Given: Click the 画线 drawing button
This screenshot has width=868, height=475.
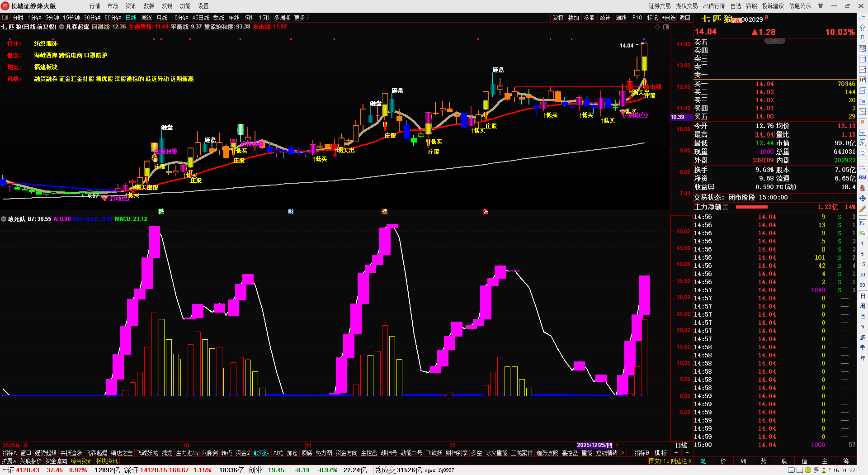Looking at the screenshot, I should (621, 18).
